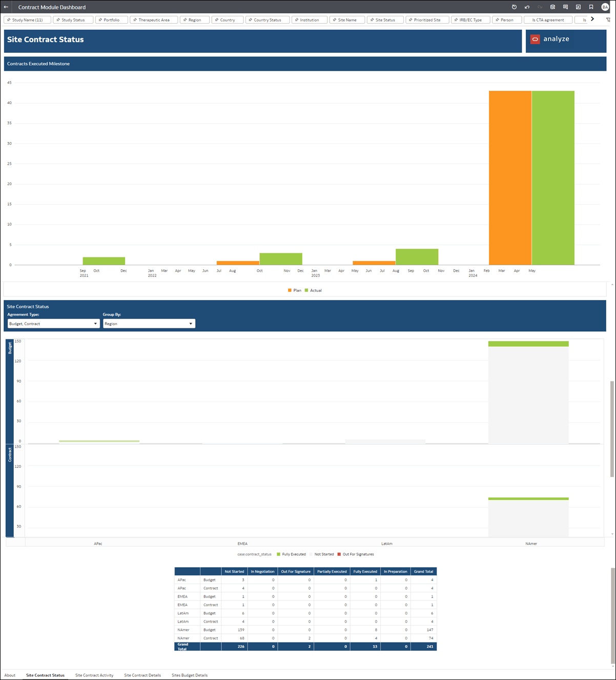Click the Save icon in the top bar
The width and height of the screenshot is (616, 680).
(x=552, y=7)
